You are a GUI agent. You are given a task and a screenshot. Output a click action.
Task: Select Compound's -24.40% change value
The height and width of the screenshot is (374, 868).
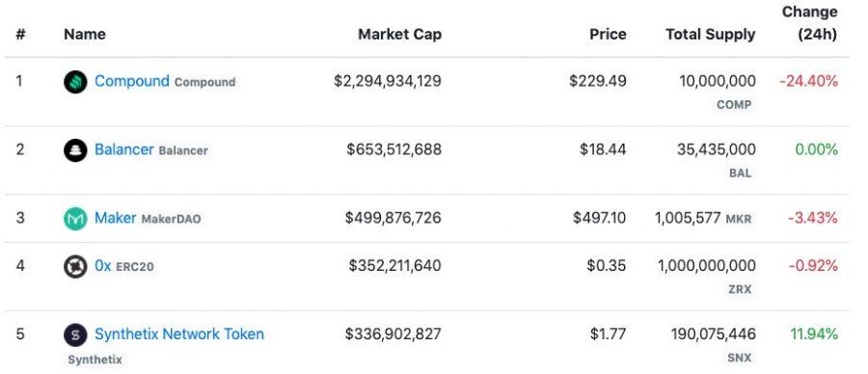[809, 81]
